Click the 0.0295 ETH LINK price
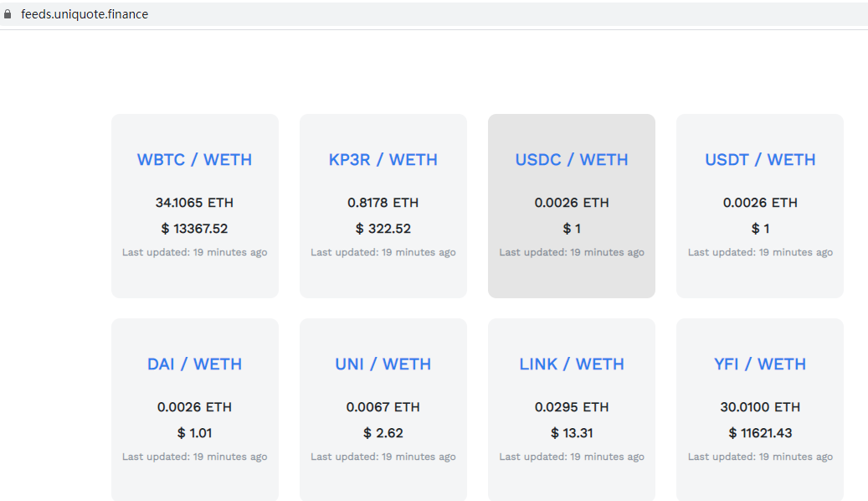 572,407
